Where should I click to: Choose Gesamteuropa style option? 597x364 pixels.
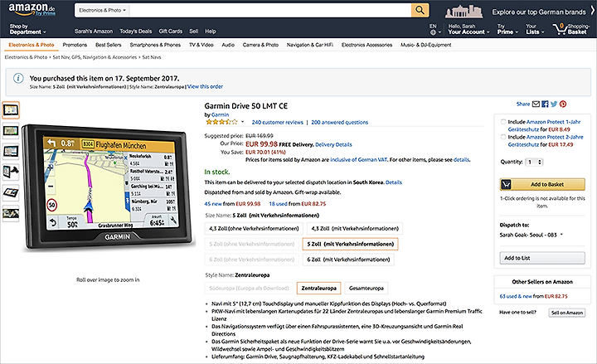pyautogui.click(x=366, y=289)
